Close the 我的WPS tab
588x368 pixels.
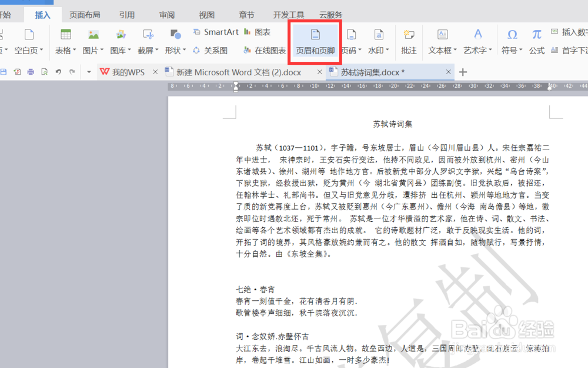pyautogui.click(x=155, y=72)
